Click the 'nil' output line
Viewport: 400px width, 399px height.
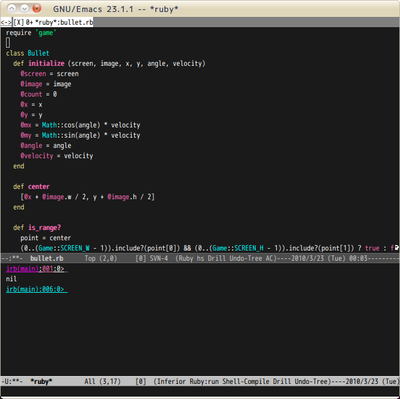(x=11, y=279)
